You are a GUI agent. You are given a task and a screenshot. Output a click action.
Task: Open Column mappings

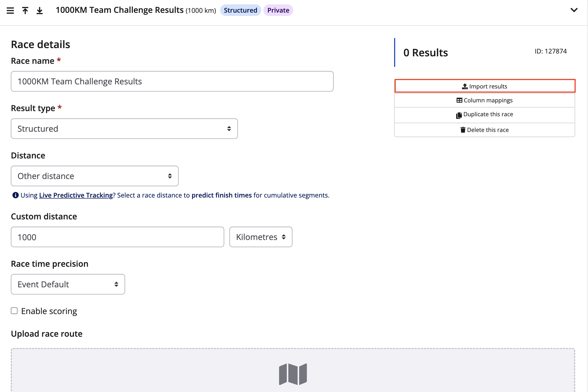point(485,100)
